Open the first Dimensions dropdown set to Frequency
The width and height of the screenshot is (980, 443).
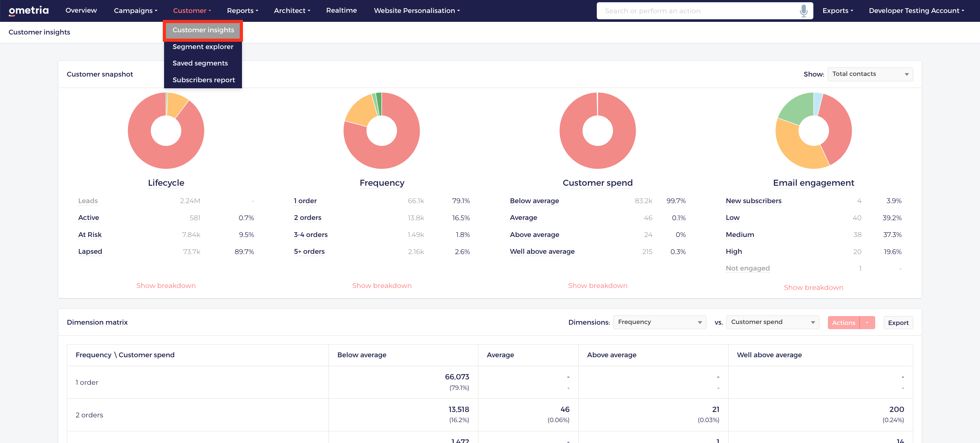659,322
